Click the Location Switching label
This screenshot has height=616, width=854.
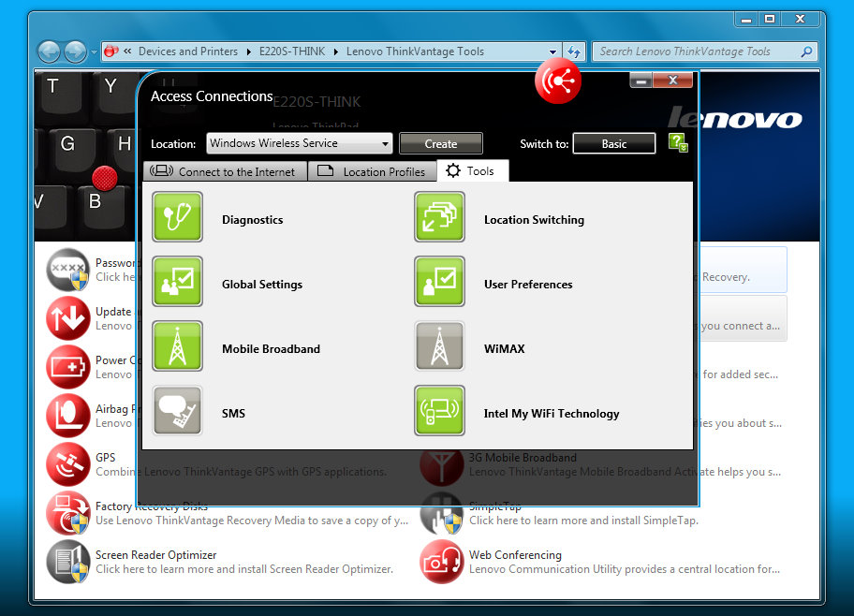(534, 219)
